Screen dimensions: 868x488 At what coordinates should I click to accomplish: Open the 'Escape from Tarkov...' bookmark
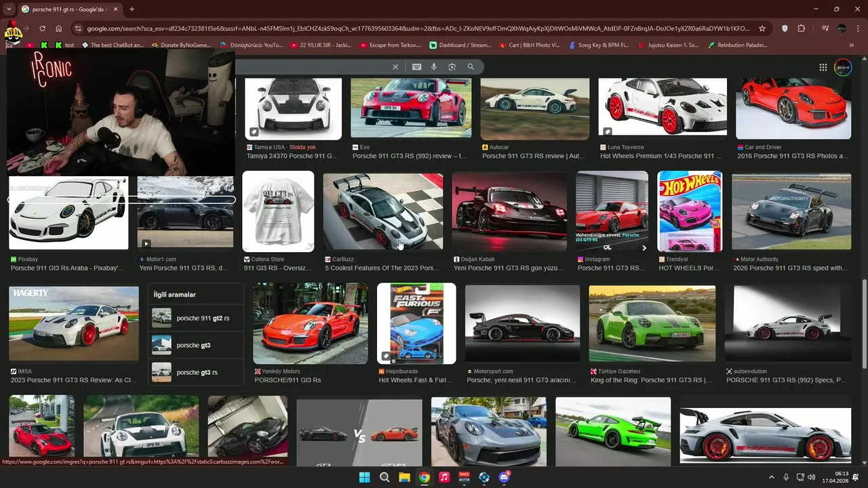(391, 45)
